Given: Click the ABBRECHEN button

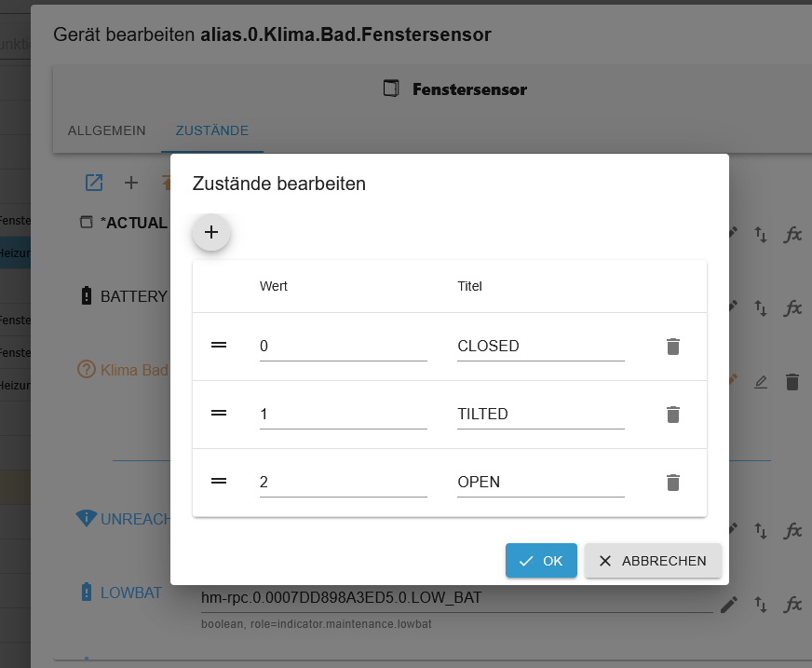Looking at the screenshot, I should [x=653, y=560].
